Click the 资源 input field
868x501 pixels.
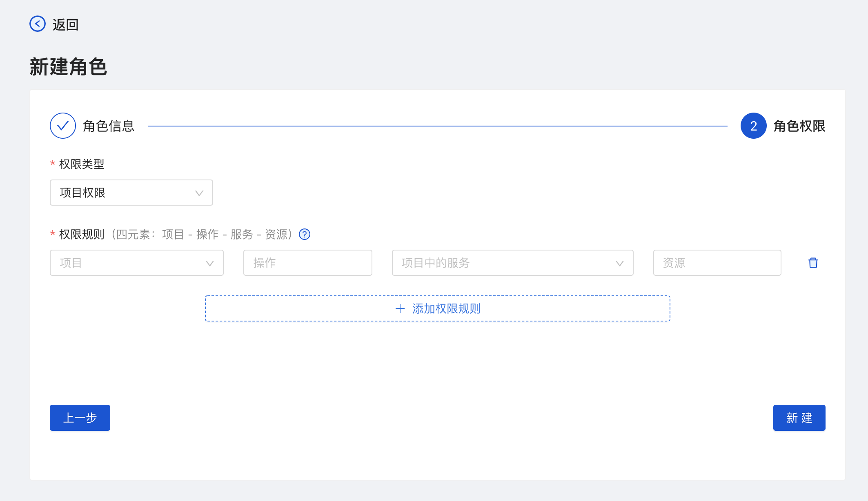pyautogui.click(x=717, y=263)
